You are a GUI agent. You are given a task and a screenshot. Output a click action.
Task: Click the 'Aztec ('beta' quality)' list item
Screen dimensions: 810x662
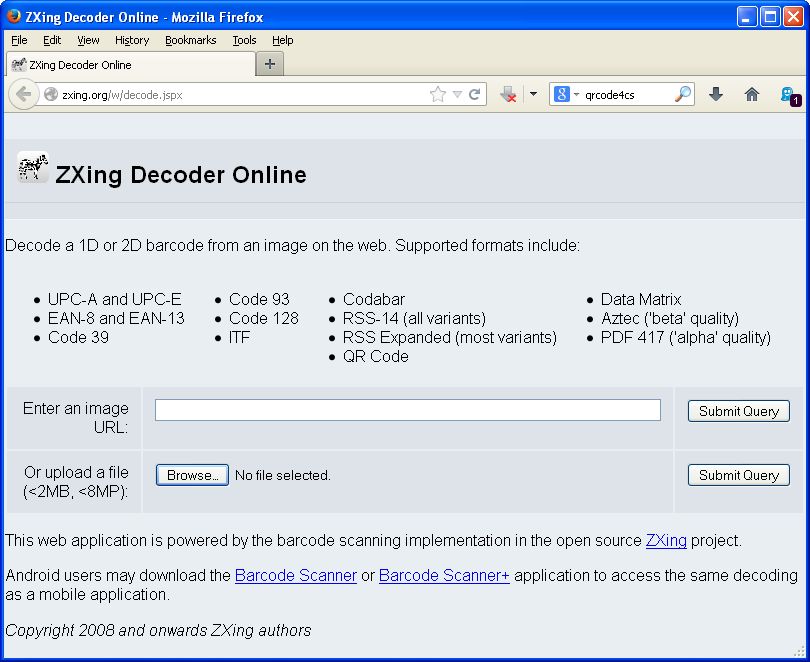(x=670, y=318)
